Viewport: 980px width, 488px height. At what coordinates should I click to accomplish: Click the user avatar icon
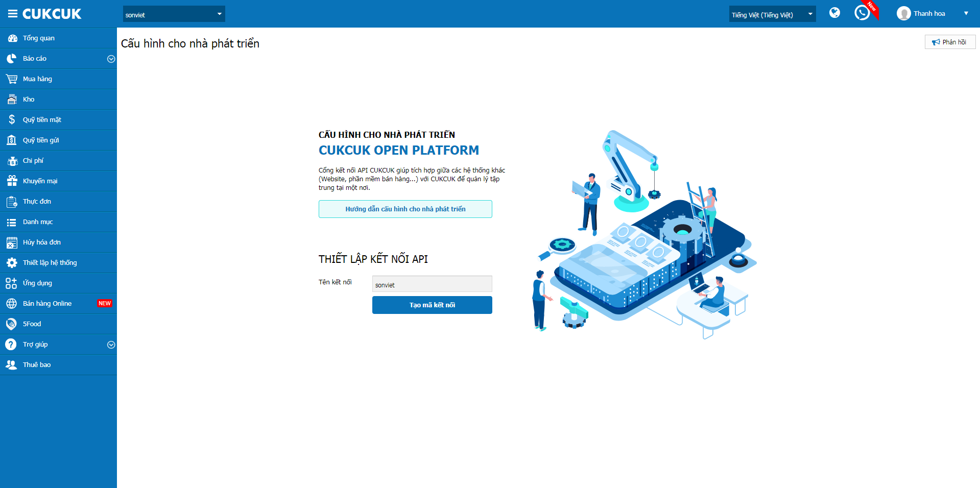coord(903,13)
